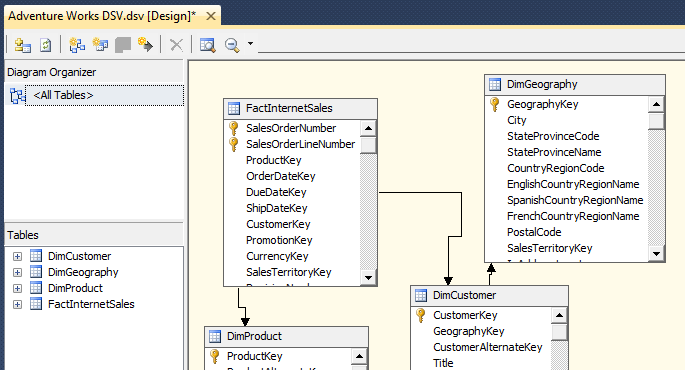Select the CurrencyKey column

pos(277,256)
